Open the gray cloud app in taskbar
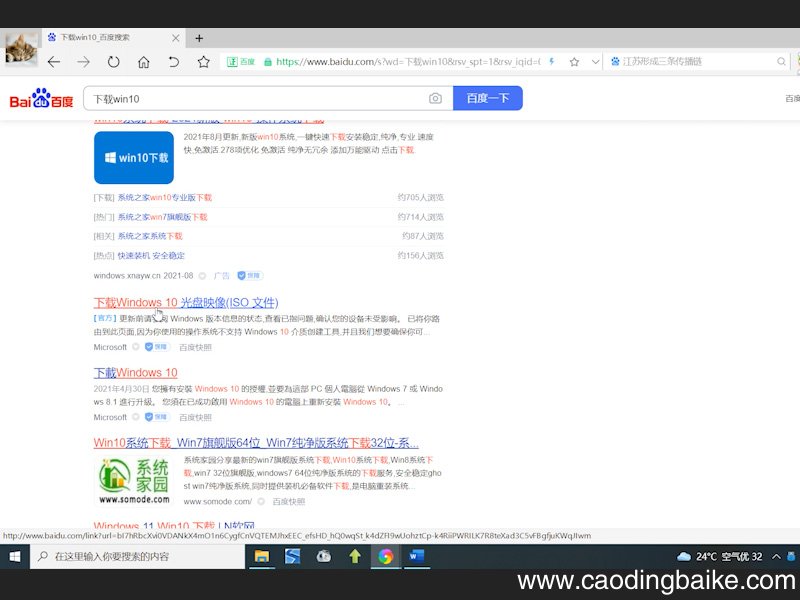Viewport: 800px width, 600px height. tap(323, 556)
